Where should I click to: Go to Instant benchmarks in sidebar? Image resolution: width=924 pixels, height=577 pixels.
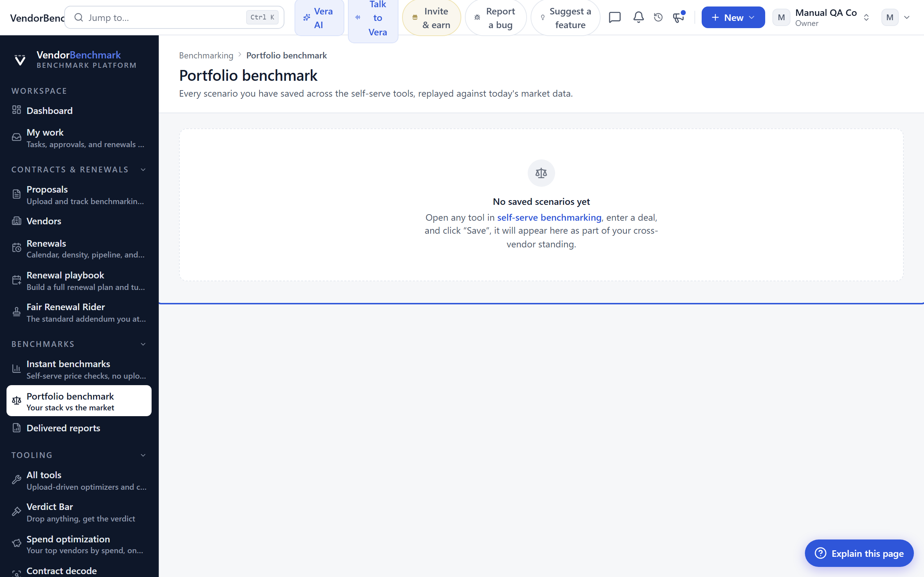click(x=79, y=369)
